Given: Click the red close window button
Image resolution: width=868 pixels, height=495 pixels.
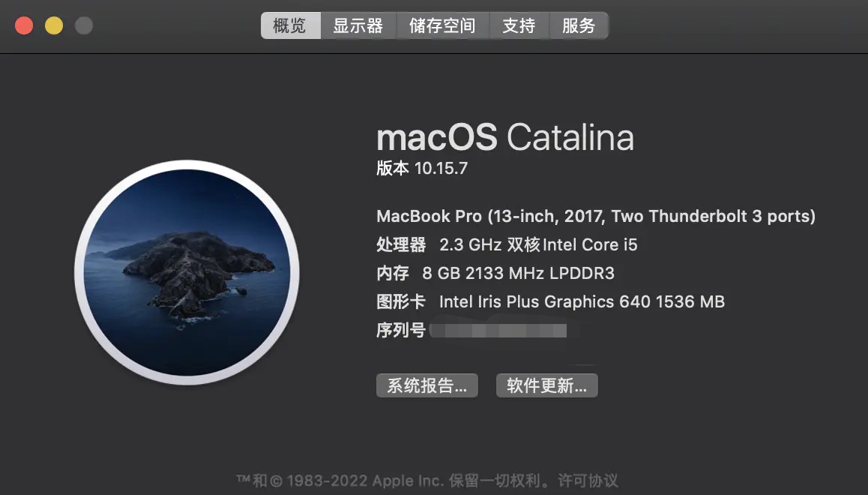Looking at the screenshot, I should click(25, 25).
